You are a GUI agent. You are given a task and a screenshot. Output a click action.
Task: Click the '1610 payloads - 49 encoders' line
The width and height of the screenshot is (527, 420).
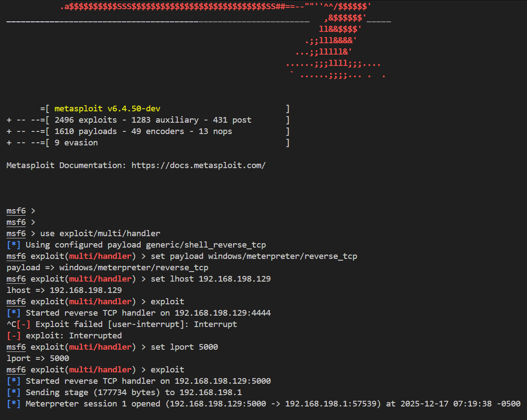(x=148, y=131)
